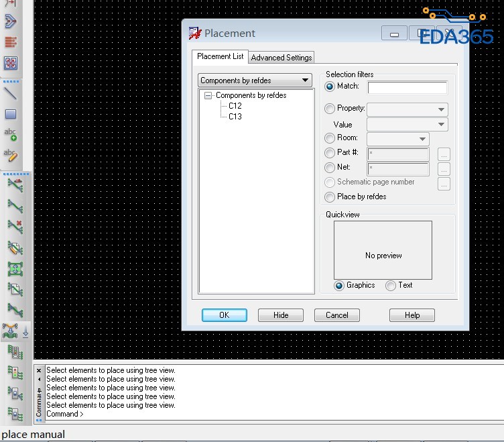504x442 pixels.
Task: Click the lower blue-dot device traces icon
Action: pyautogui.click(x=15, y=414)
